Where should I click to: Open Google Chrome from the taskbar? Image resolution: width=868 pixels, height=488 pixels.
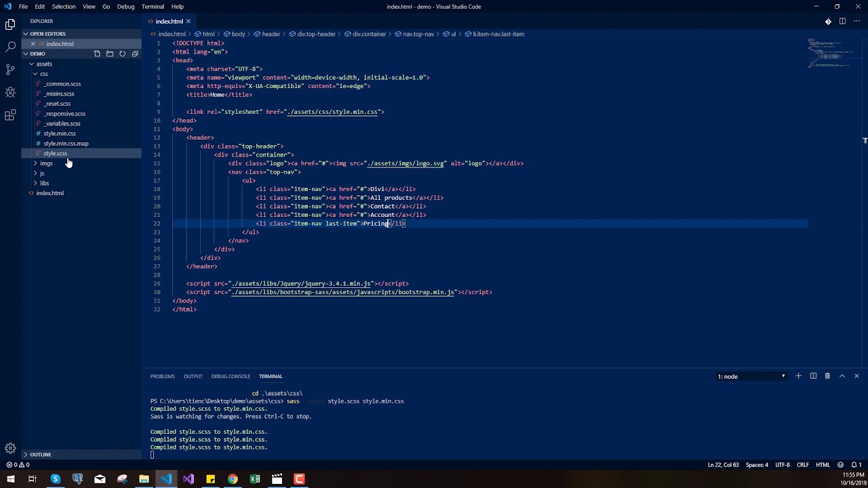(x=233, y=479)
